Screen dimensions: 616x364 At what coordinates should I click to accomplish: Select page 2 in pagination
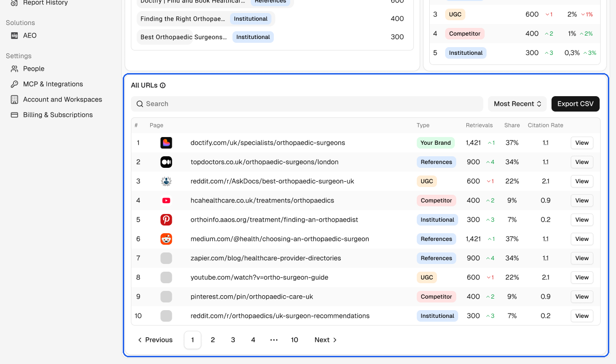pyautogui.click(x=213, y=340)
